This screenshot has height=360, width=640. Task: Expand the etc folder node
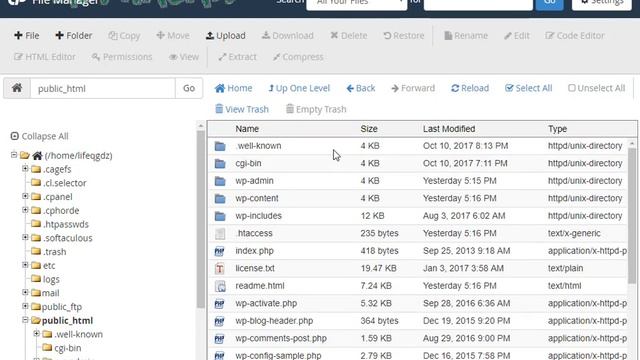point(25,265)
